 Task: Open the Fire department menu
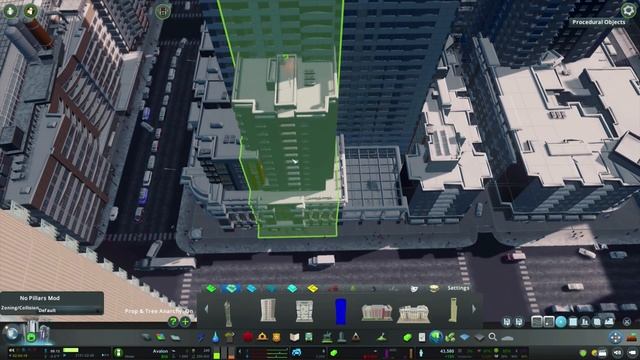262,337
